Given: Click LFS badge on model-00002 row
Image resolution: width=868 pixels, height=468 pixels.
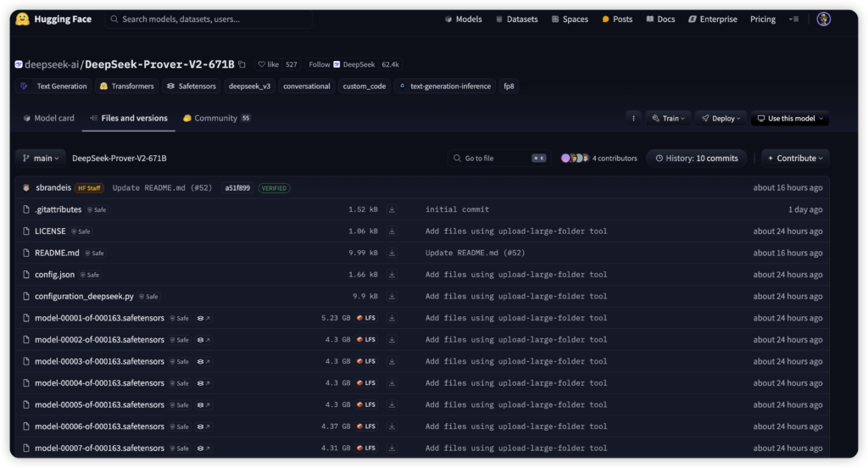Looking at the screenshot, I should pos(366,339).
